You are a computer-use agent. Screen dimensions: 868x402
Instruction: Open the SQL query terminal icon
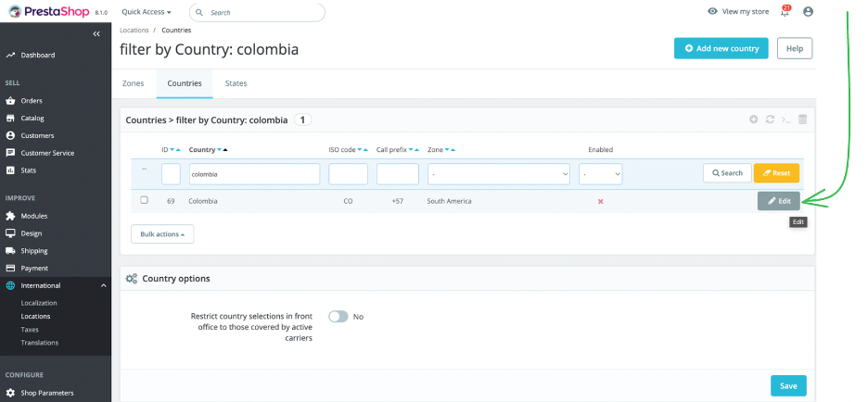click(x=785, y=119)
